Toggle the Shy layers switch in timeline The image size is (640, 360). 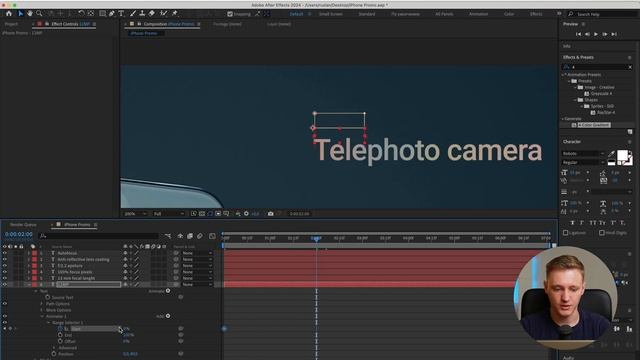coord(180,236)
